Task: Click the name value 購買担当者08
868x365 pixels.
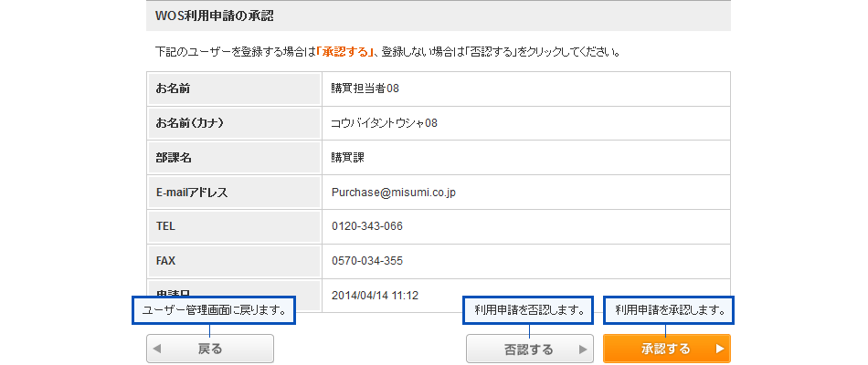Action: 365,89
